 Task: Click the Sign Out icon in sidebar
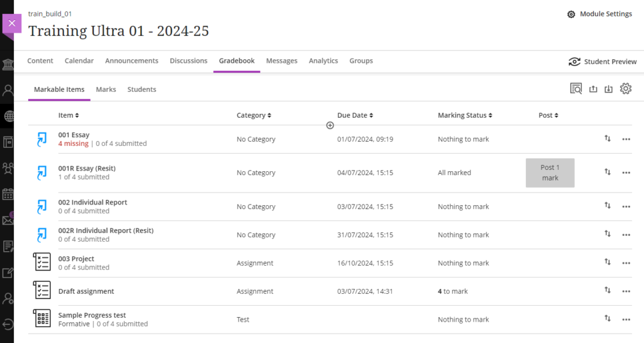point(8,325)
